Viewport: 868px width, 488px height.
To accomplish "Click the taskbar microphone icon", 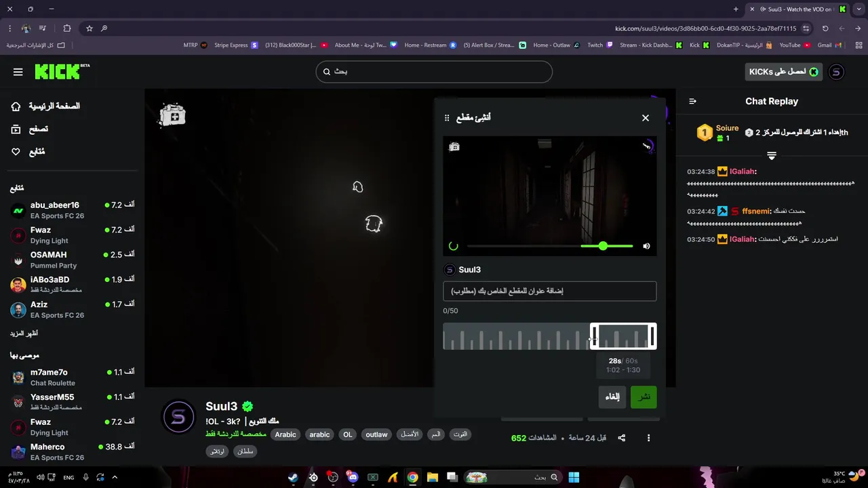I will pyautogui.click(x=85, y=477).
